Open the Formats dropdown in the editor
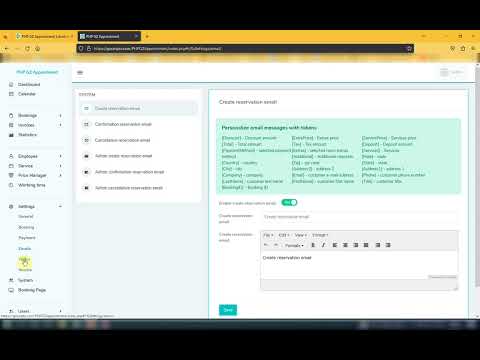 point(294,245)
